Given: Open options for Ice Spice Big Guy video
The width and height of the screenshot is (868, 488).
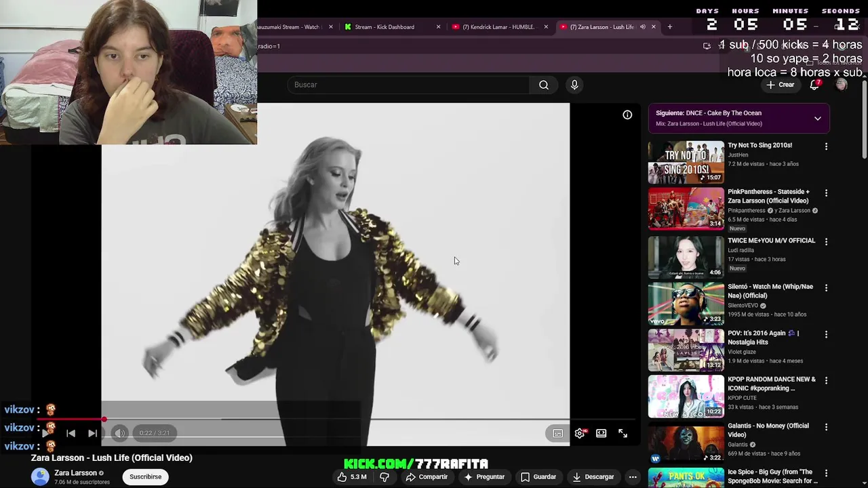Looking at the screenshot, I should (826, 474).
